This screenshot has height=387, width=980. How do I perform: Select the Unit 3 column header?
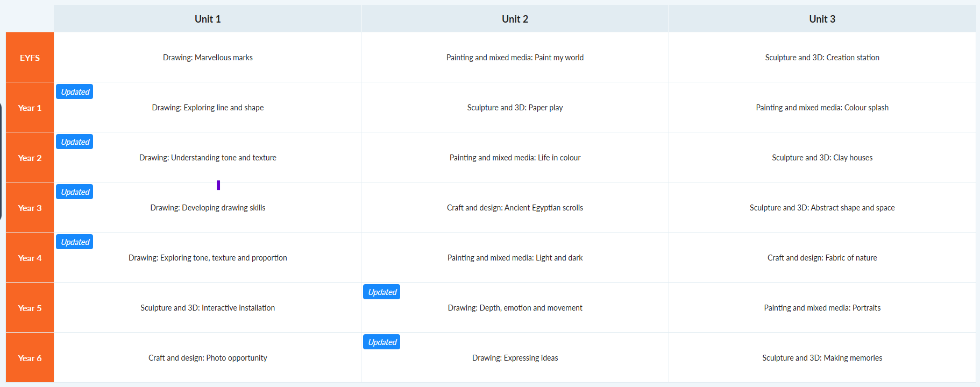822,19
